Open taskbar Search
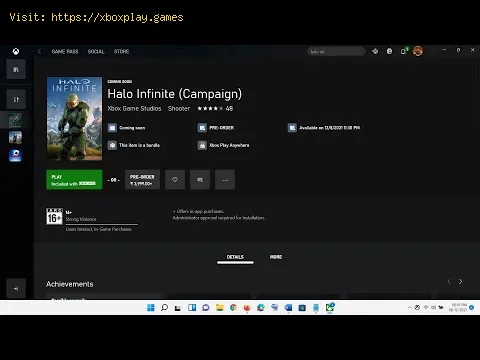The image size is (480, 360). coord(164,307)
